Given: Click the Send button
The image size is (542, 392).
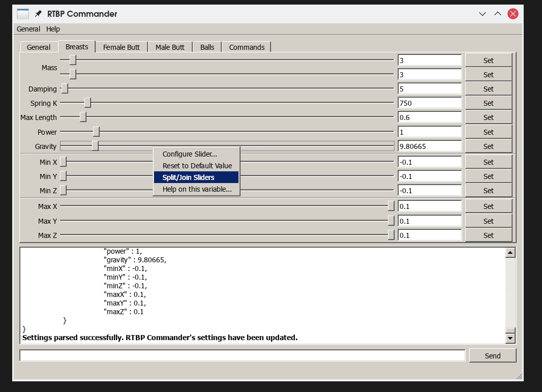Looking at the screenshot, I should click(x=493, y=356).
